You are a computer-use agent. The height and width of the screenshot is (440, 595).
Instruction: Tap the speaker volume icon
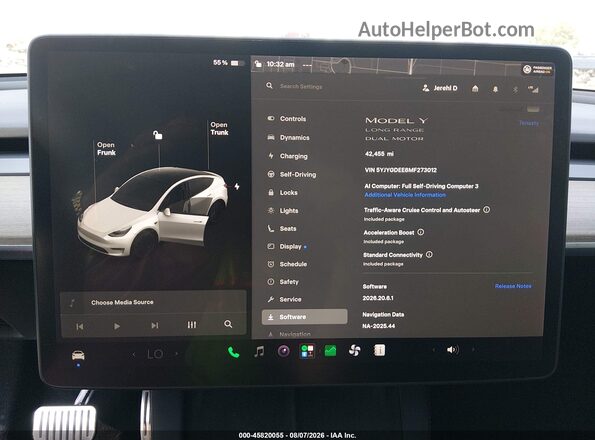[x=453, y=349]
